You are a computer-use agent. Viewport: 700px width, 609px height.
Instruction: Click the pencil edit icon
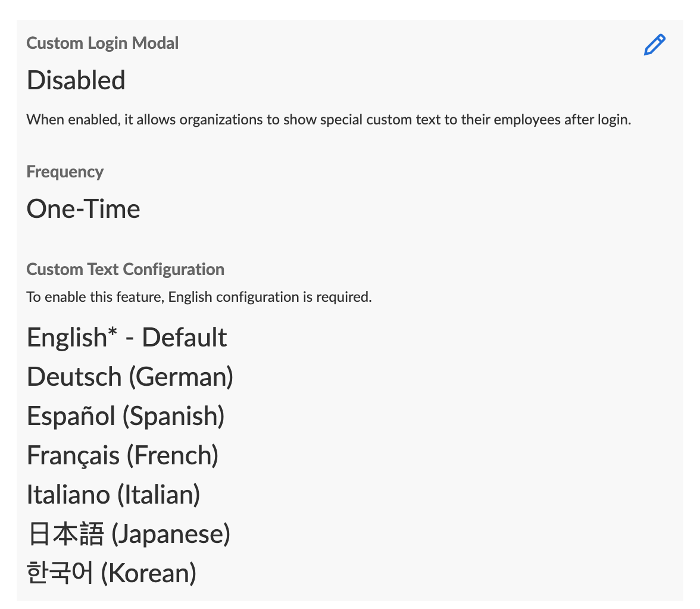[654, 45]
